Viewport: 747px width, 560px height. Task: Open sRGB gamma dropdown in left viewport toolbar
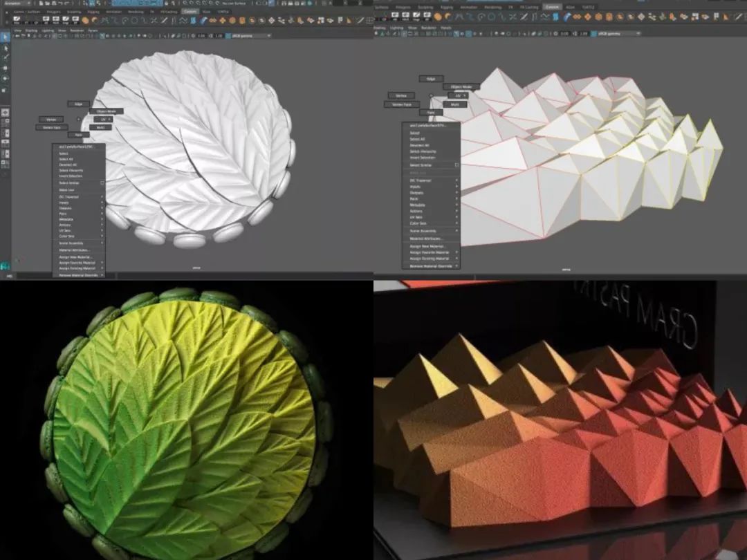[250, 36]
